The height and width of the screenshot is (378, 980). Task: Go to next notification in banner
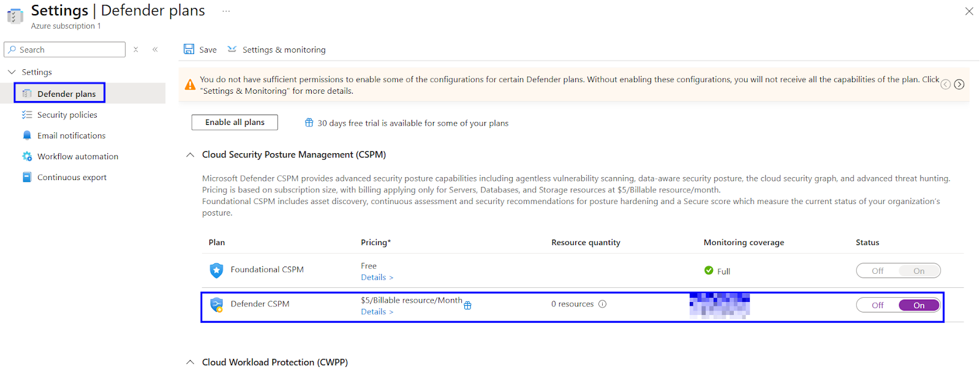point(959,85)
